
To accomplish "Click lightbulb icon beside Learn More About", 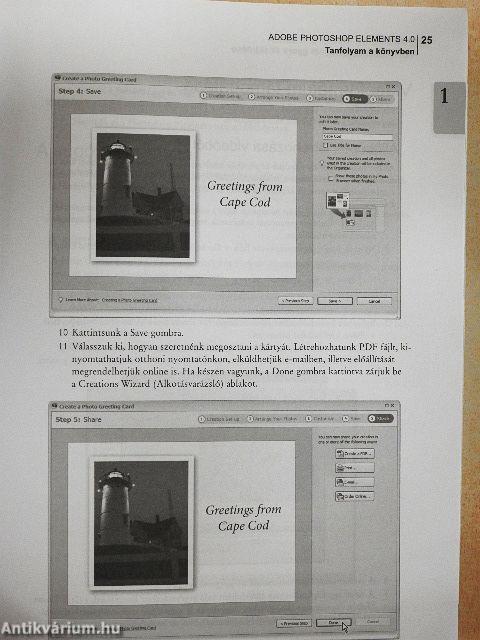I will click(61, 300).
